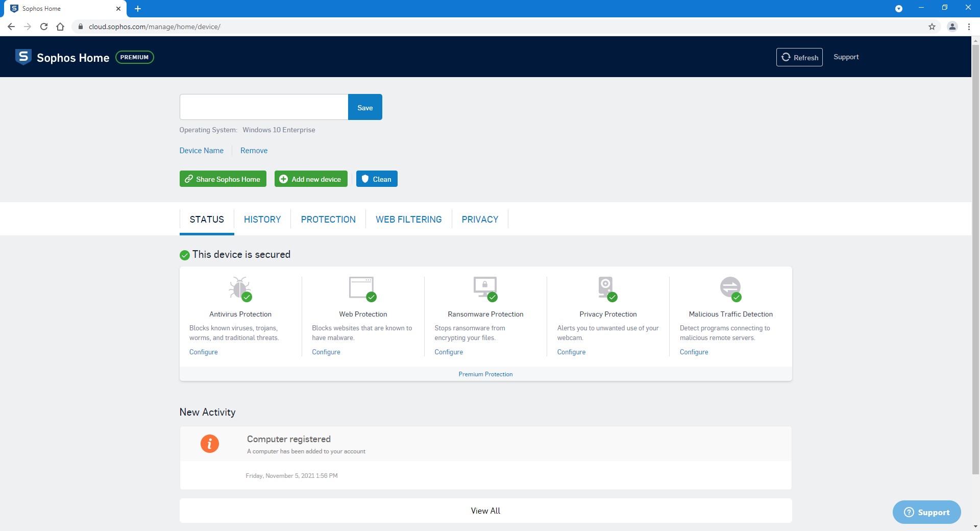Click the Malicious Traffic Detection arrows icon

730,288
